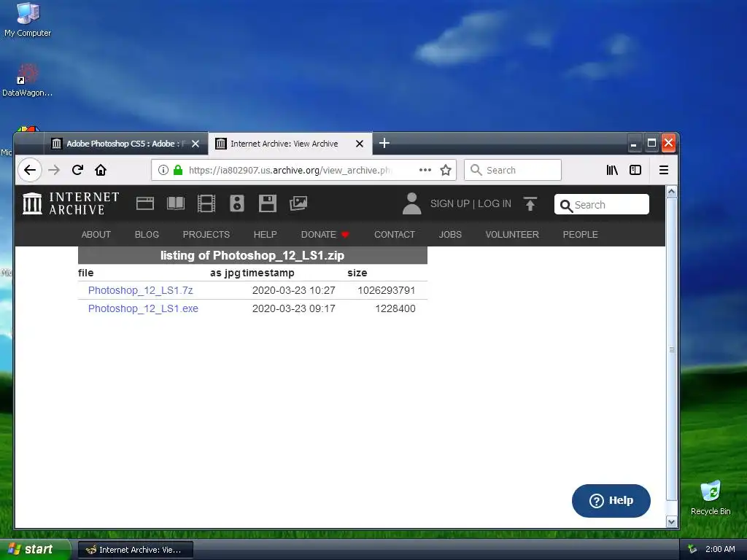Click the timestamp 2020-03-23 09:17
Image resolution: width=747 pixels, height=560 pixels.
click(293, 308)
